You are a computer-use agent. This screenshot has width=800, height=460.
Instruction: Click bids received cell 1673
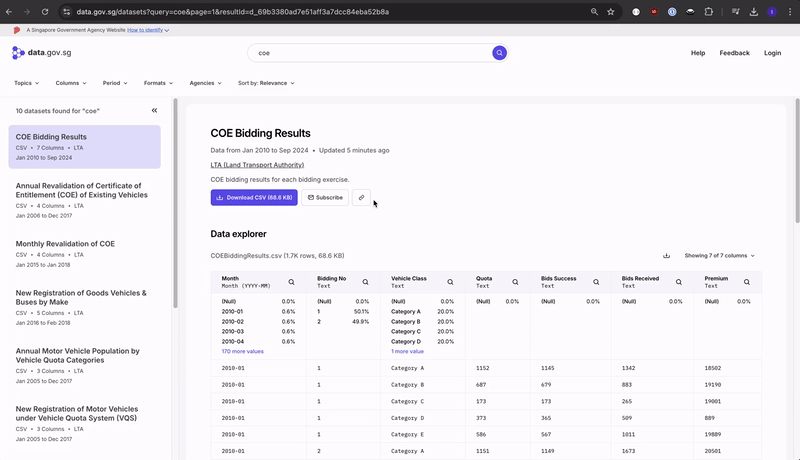[629, 451]
